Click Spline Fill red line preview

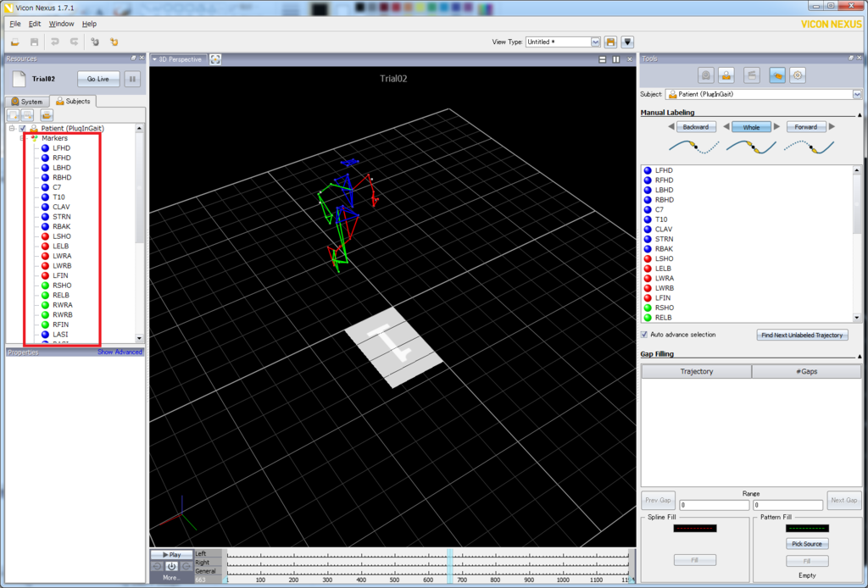click(695, 528)
